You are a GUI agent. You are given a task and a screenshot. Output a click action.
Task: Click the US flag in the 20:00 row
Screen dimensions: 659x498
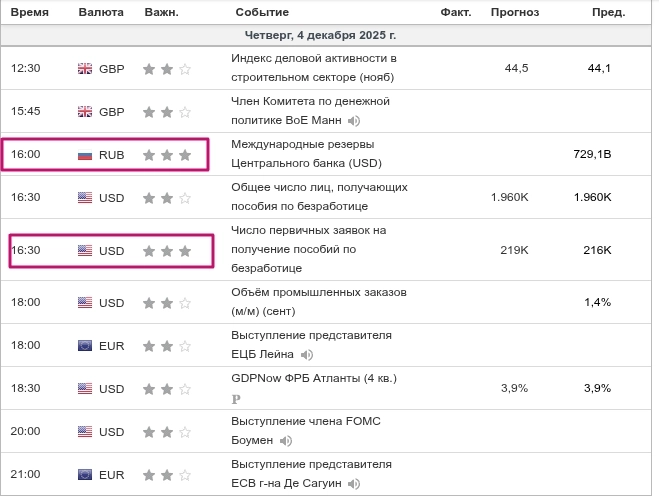coord(85,431)
